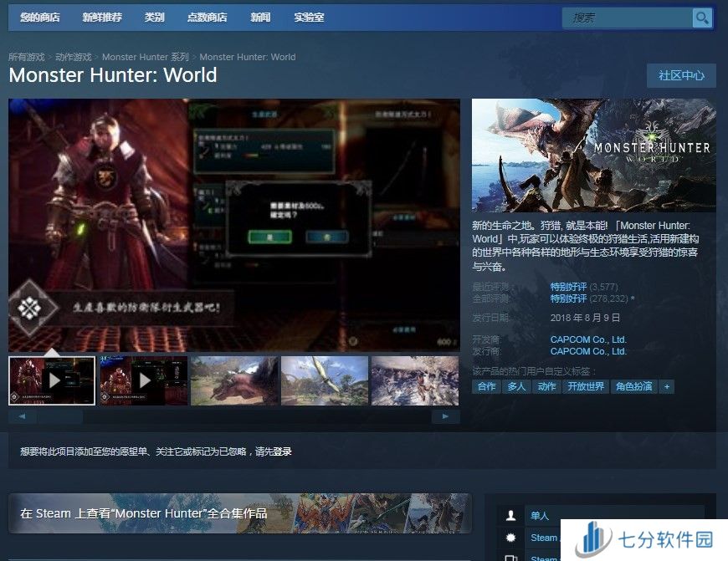Open the CAPCOM Co., Ltd. developer link
728x561 pixels.
point(588,339)
